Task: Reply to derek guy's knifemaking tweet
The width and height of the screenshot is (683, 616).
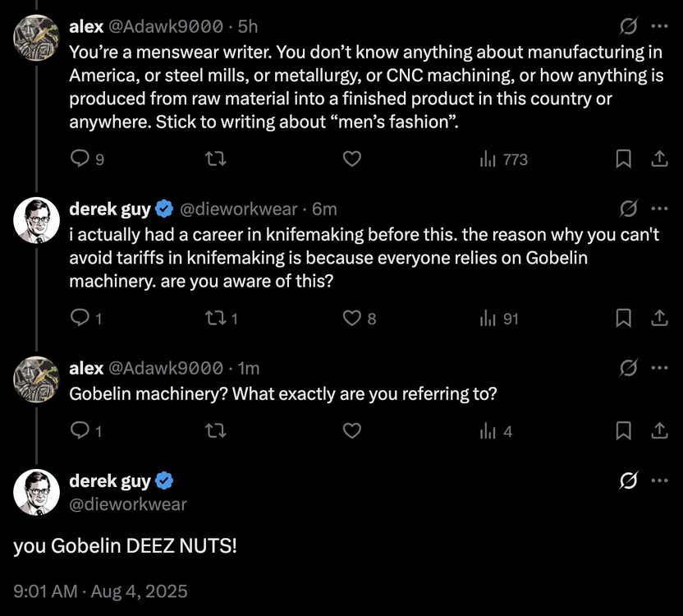Action: (x=80, y=317)
